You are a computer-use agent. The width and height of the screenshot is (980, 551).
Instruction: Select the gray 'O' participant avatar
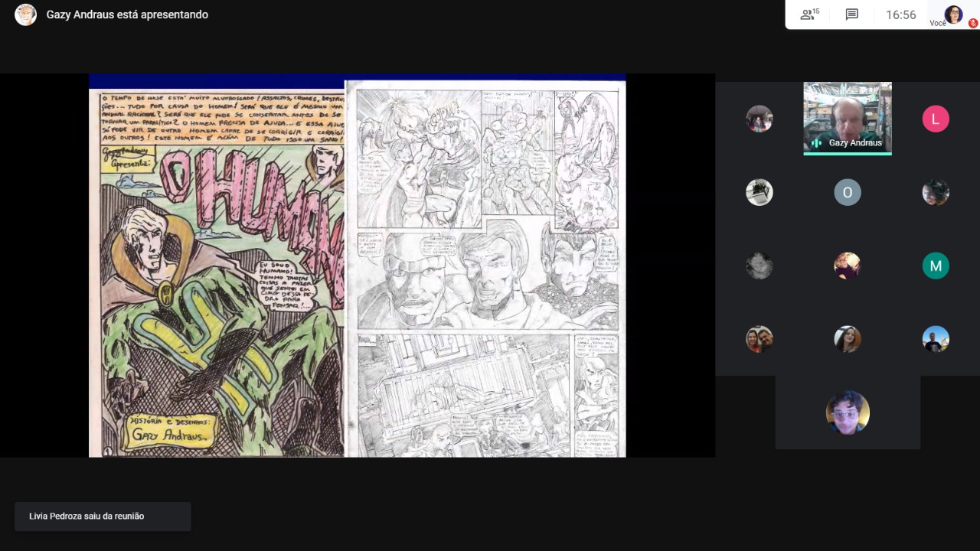[x=848, y=192]
